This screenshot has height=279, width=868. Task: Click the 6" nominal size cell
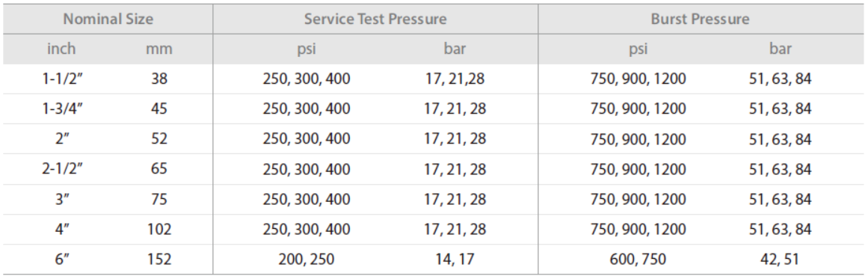pyautogui.click(x=63, y=259)
